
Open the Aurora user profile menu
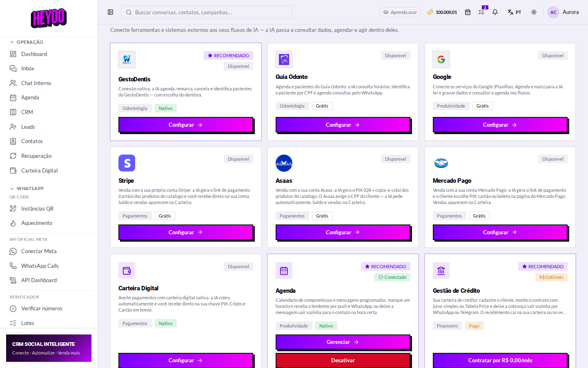pyautogui.click(x=563, y=12)
